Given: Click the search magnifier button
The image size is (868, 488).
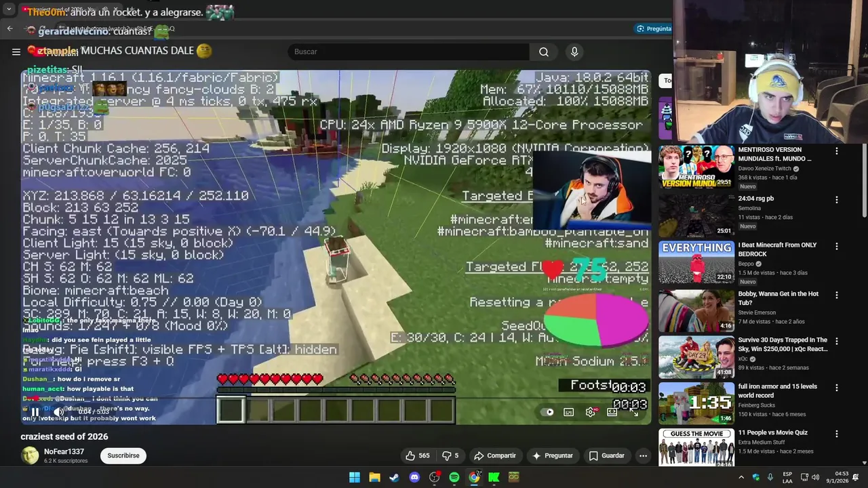Looking at the screenshot, I should click(544, 52).
